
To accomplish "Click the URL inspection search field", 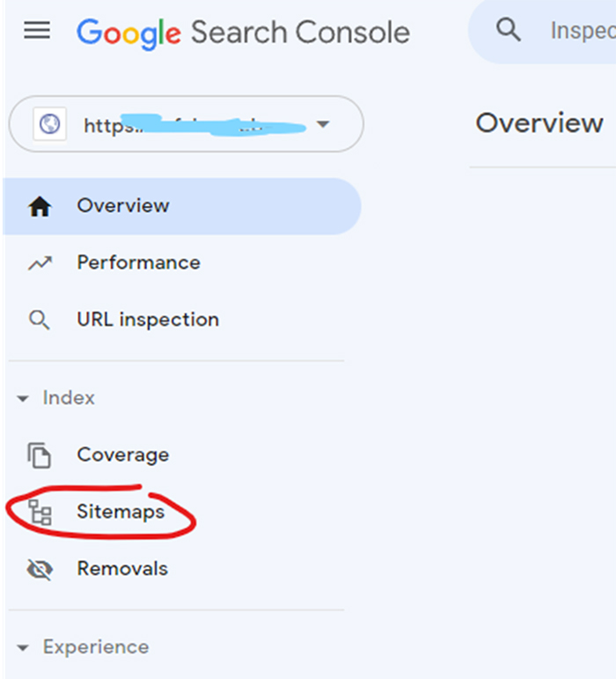I will pos(576,32).
